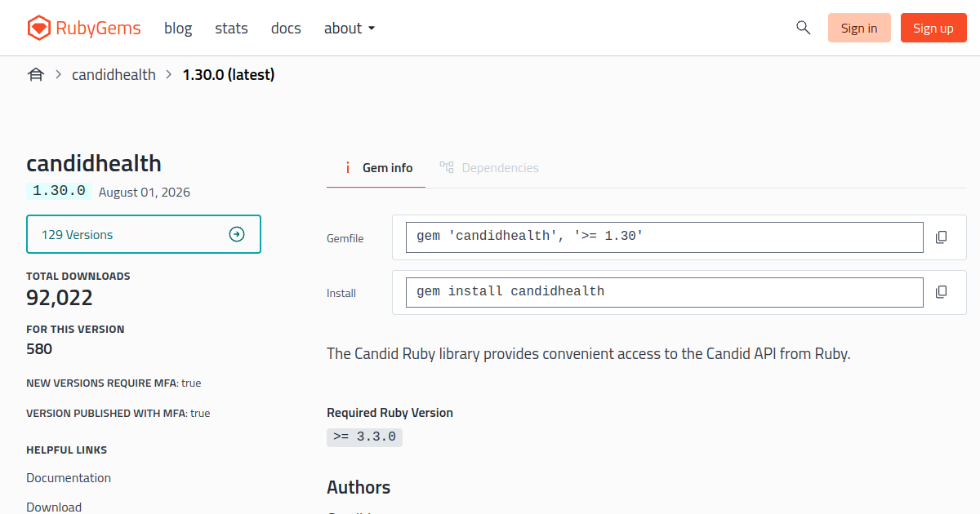Open the docs link
980x514 pixels.
[286, 29]
